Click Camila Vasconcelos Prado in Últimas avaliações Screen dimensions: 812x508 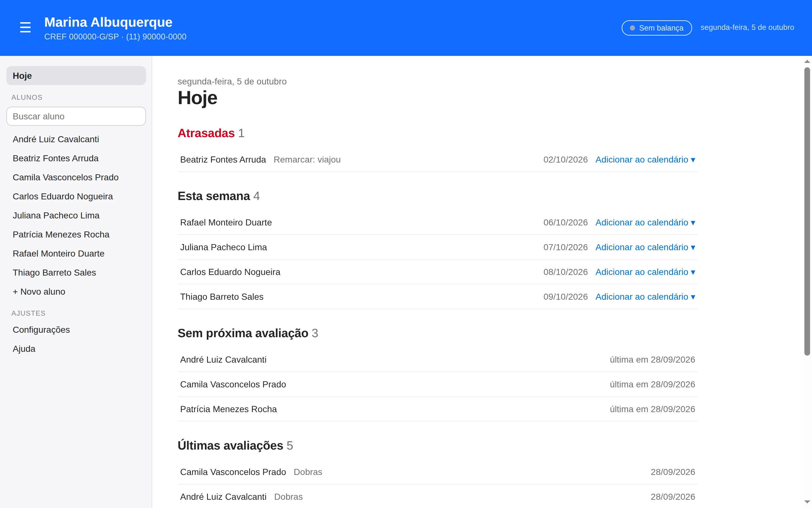coord(233,472)
